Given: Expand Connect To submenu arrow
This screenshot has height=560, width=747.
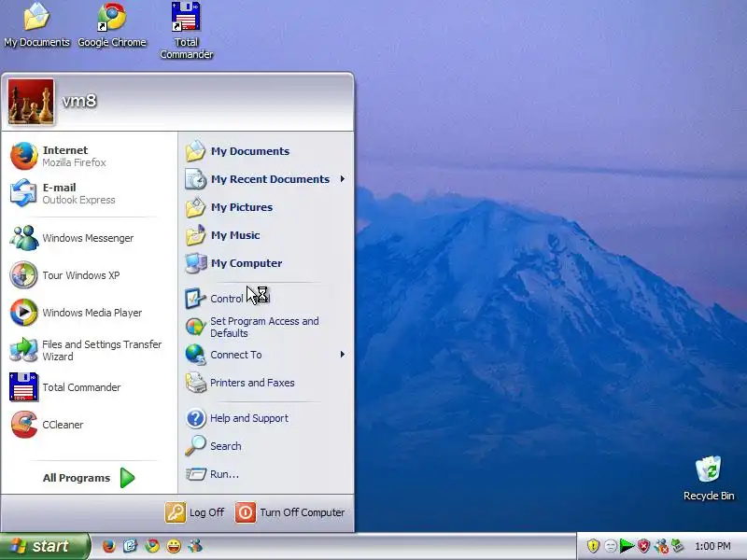Looking at the screenshot, I should [343, 355].
